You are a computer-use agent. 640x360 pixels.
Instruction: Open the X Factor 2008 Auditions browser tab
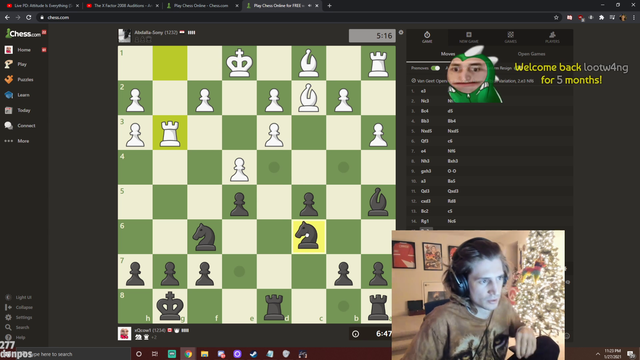click(122, 6)
